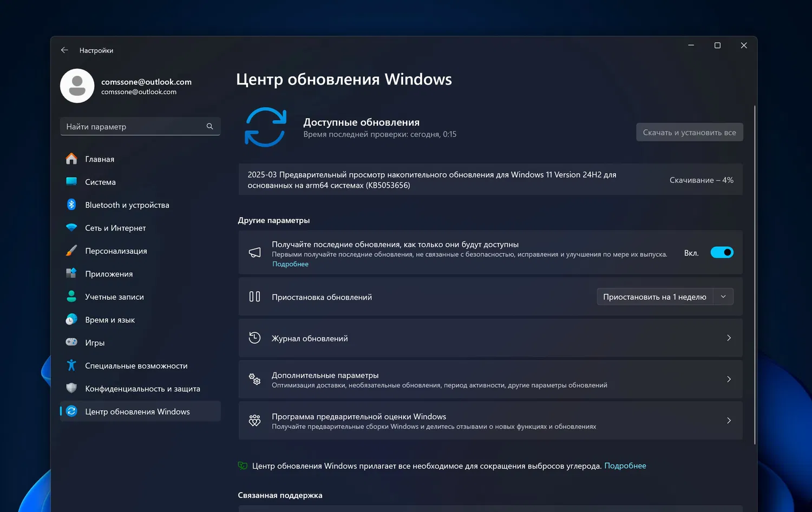
Task: Expand Программа предварительной оценки chevron
Action: tap(729, 421)
